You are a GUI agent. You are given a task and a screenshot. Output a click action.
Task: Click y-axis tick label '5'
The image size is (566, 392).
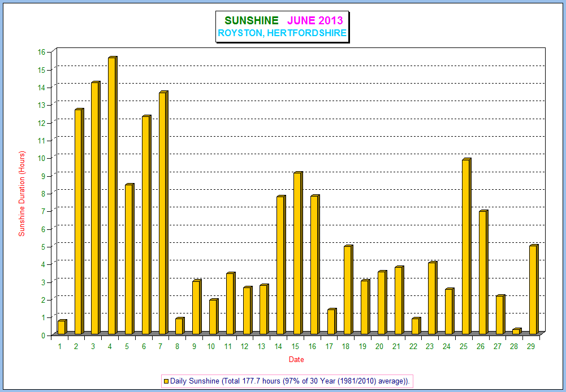click(x=44, y=247)
